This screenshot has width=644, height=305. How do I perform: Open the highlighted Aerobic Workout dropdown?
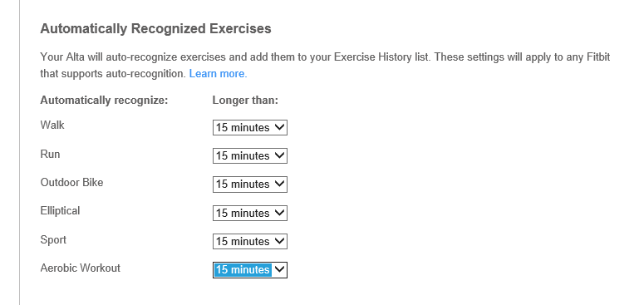click(x=250, y=270)
